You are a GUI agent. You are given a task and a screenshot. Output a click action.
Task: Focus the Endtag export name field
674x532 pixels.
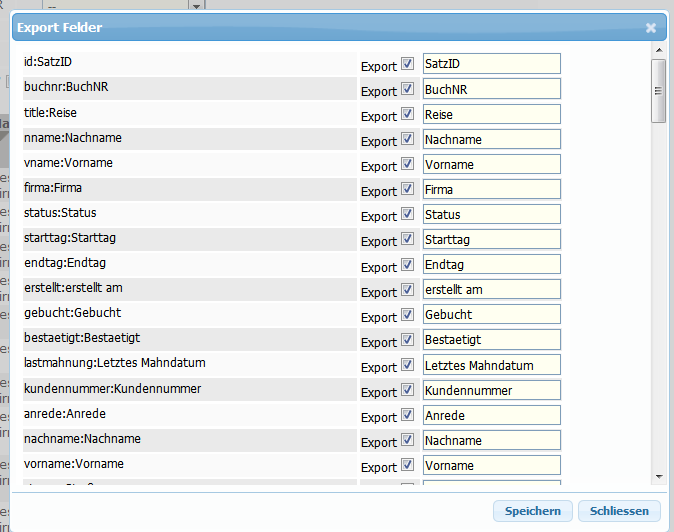click(491, 265)
